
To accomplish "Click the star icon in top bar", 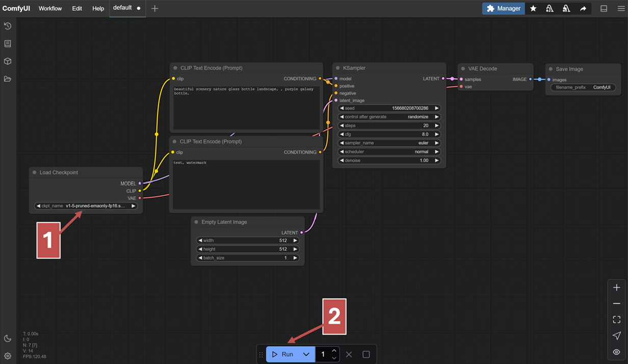I will coord(533,8).
